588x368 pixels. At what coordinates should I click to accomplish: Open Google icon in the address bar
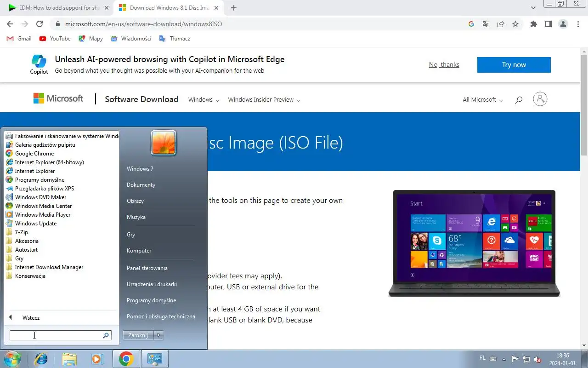(x=471, y=24)
